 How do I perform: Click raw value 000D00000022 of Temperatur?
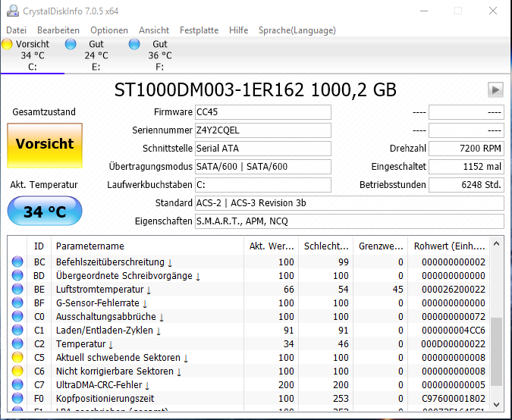tap(454, 344)
